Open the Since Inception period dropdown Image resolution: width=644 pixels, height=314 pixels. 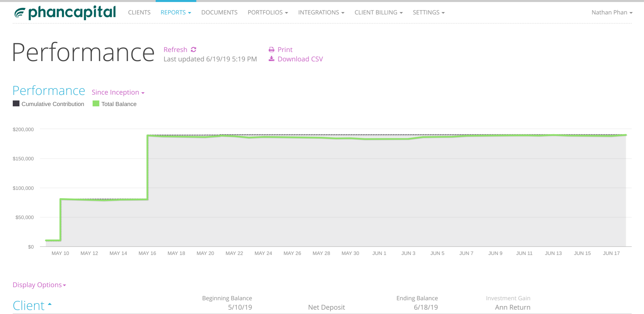(118, 92)
